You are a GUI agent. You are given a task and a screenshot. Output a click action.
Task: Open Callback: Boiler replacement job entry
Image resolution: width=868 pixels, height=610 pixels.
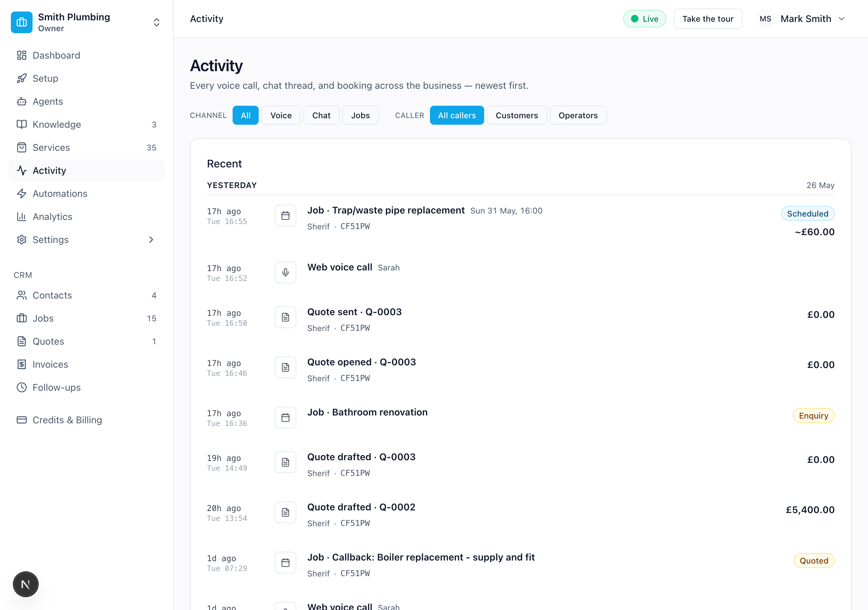point(421,557)
